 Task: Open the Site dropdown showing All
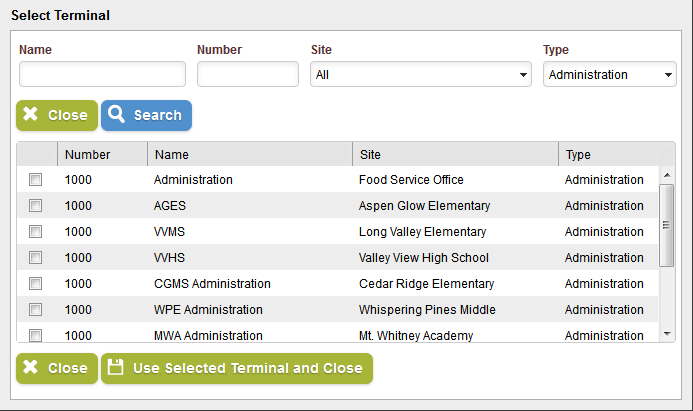(x=421, y=74)
